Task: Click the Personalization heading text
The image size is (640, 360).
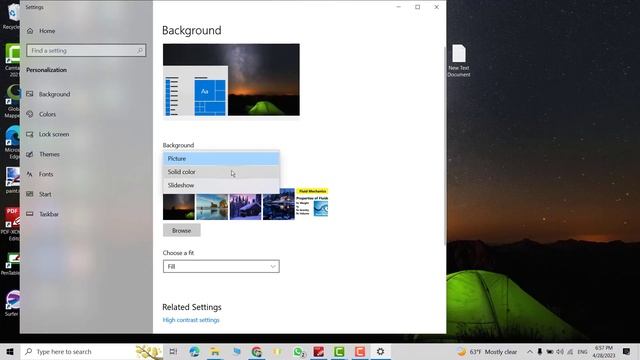Action: click(x=47, y=70)
